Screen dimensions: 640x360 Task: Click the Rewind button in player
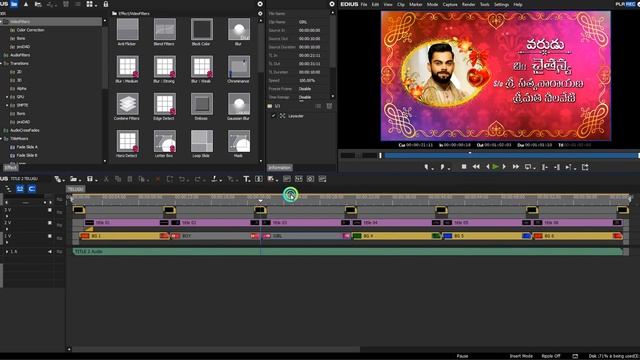[476, 167]
